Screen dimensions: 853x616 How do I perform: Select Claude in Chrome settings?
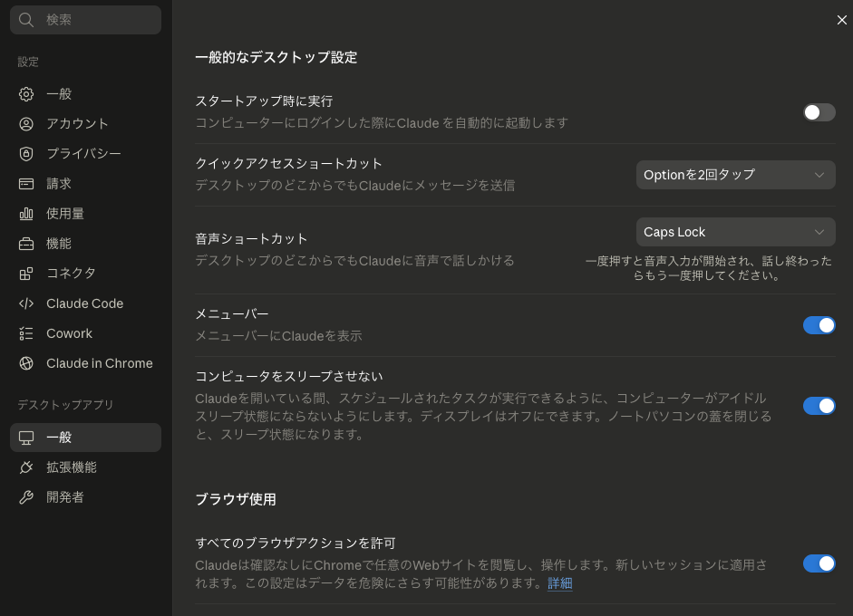85,363
